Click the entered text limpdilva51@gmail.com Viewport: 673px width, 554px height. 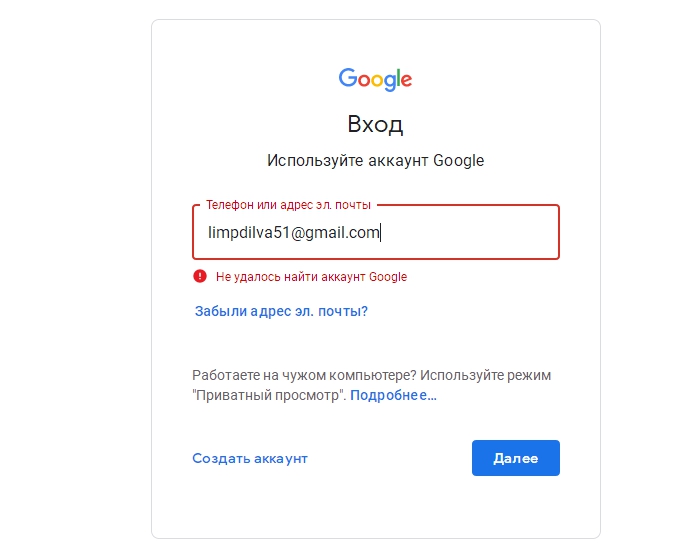coord(292,233)
